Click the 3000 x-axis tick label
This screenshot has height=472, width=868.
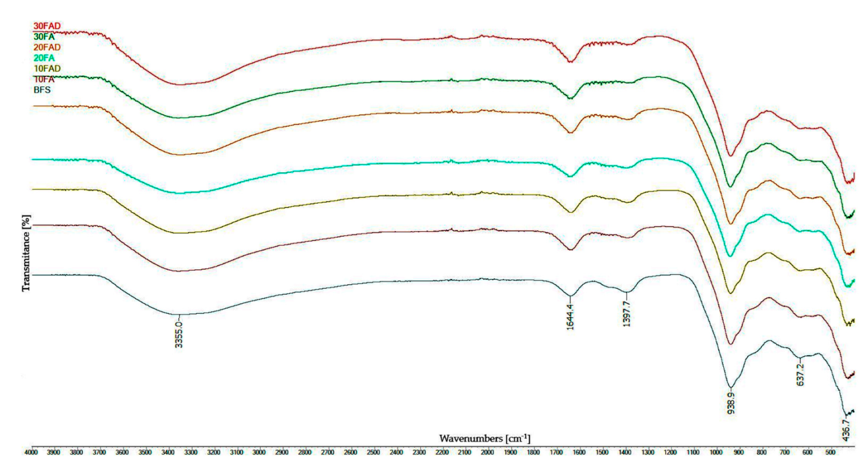point(259,453)
